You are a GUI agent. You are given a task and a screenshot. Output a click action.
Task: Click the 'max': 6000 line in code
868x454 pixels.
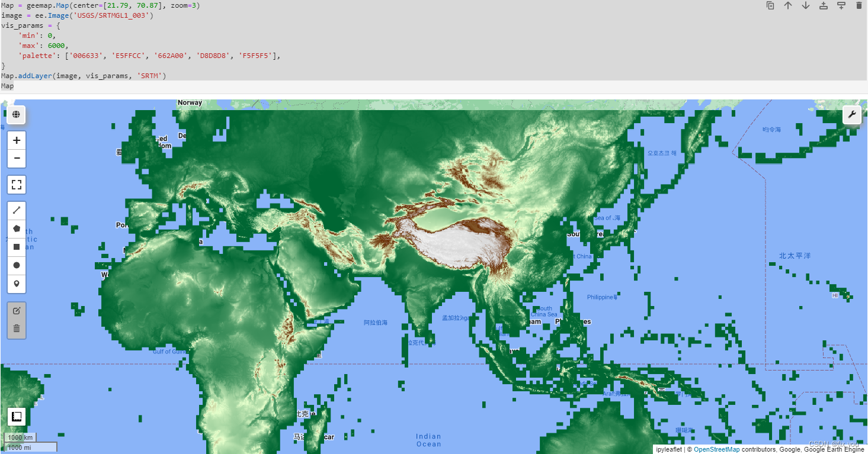tap(43, 46)
